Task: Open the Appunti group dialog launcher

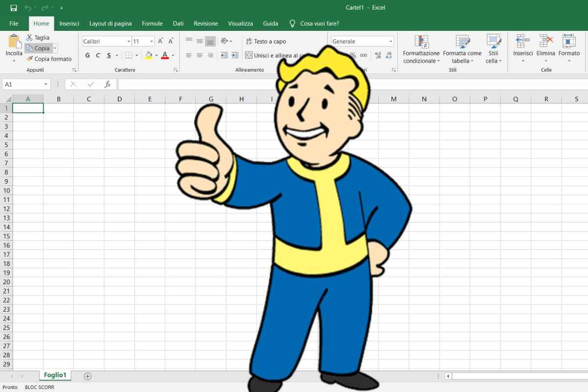Action: [74, 70]
